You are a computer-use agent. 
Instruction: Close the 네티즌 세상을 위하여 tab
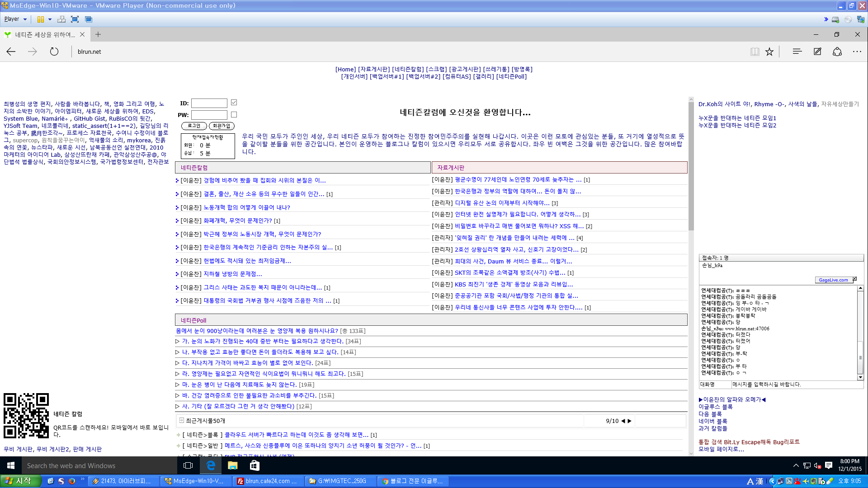coord(82,34)
